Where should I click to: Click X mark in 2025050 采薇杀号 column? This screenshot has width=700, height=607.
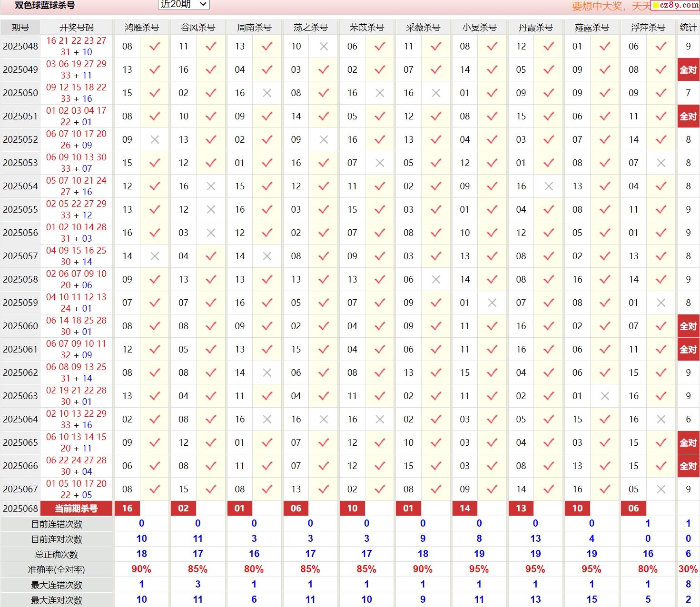(x=436, y=93)
